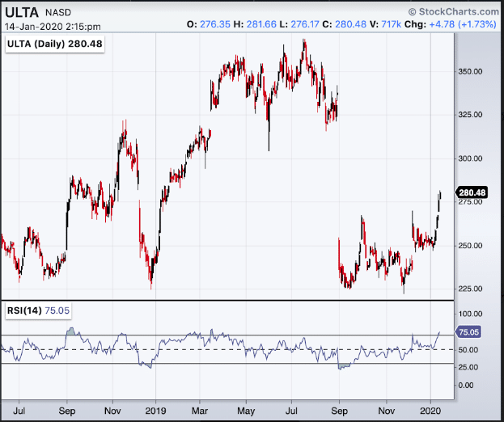The width and height of the screenshot is (504, 422).
Task: Click the 0.00 RSI axis label
Action: [x=466, y=385]
